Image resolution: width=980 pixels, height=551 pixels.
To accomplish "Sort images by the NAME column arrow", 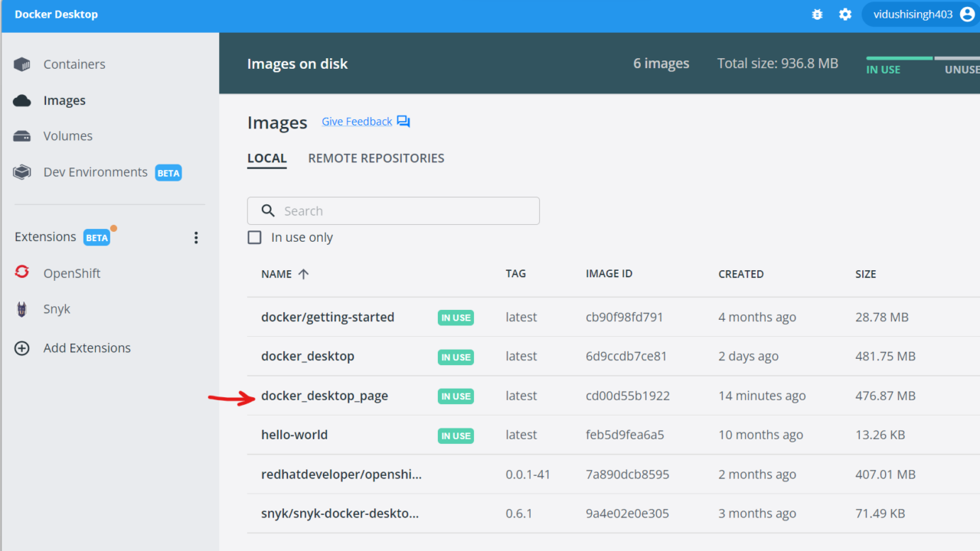I will pyautogui.click(x=303, y=274).
